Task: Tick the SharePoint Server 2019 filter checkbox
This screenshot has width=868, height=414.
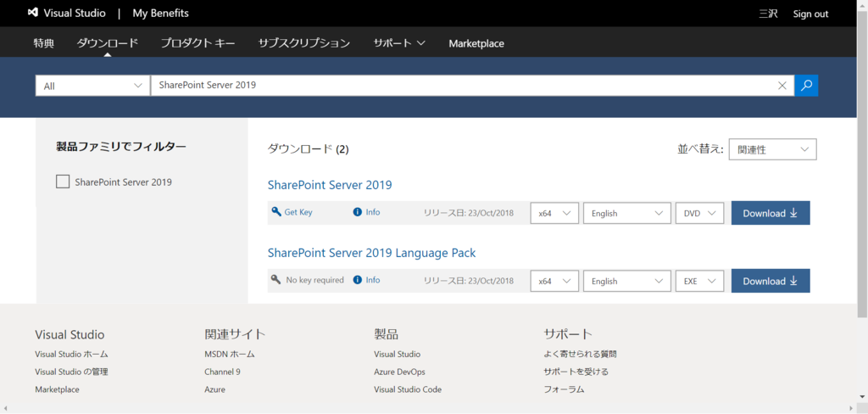Action: pyautogui.click(x=63, y=182)
